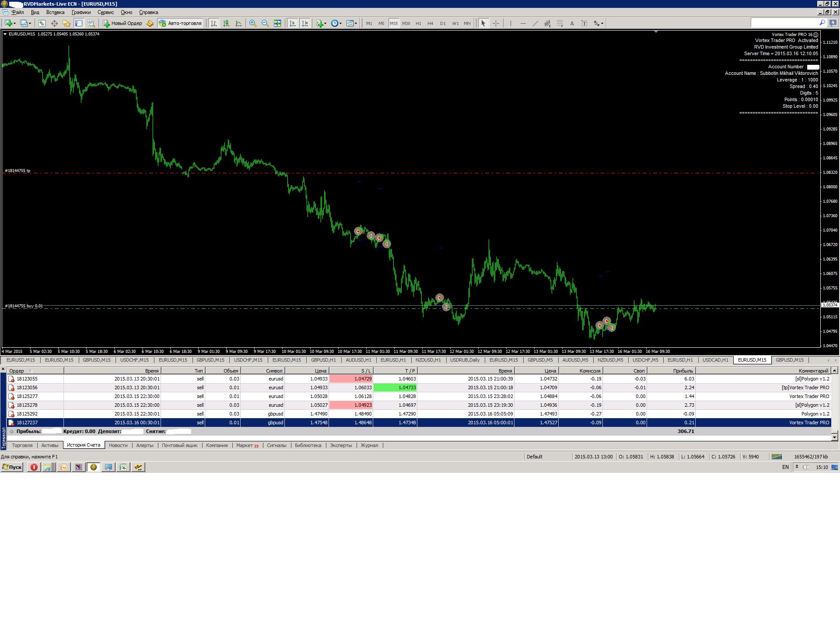Open the Эксперты terminal tab
Screen dimensions: 840x634
(341, 445)
